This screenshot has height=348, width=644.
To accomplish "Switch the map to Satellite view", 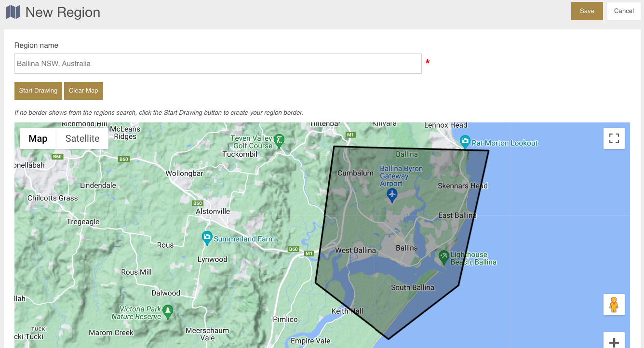I will [x=82, y=138].
